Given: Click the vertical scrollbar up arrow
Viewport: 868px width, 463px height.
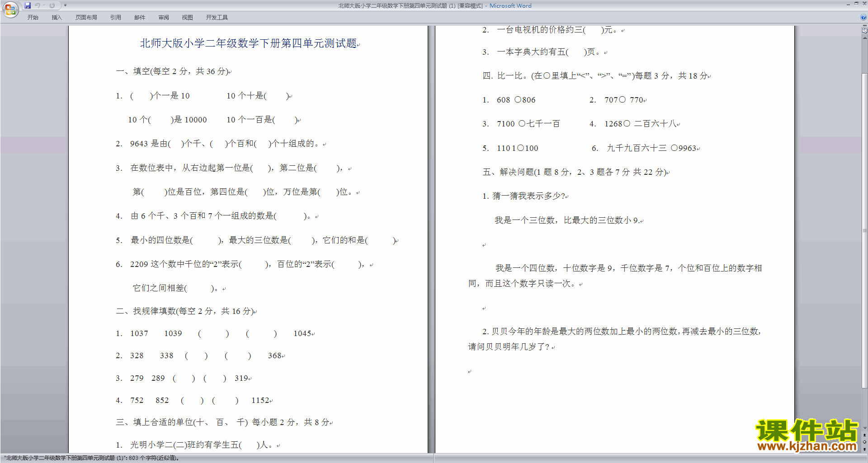Looking at the screenshot, I should click(864, 38).
